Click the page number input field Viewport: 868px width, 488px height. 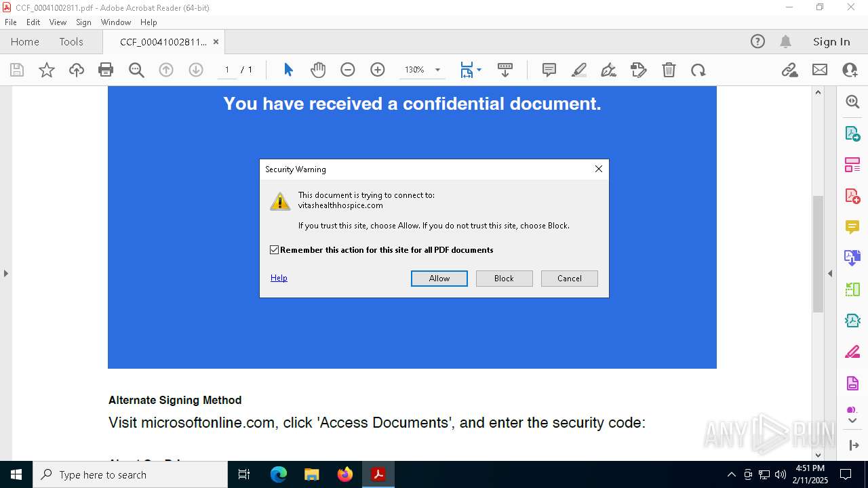coord(227,70)
